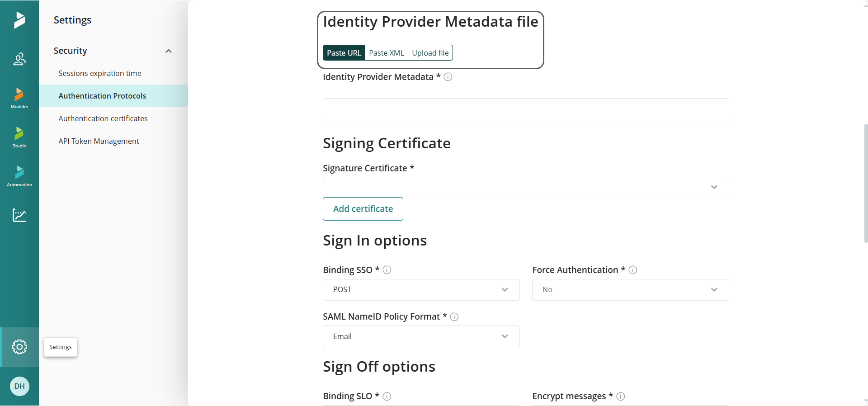Screen dimensions: 868x406
Task: Open the Signature Certificate dropdown
Action: pyautogui.click(x=526, y=187)
